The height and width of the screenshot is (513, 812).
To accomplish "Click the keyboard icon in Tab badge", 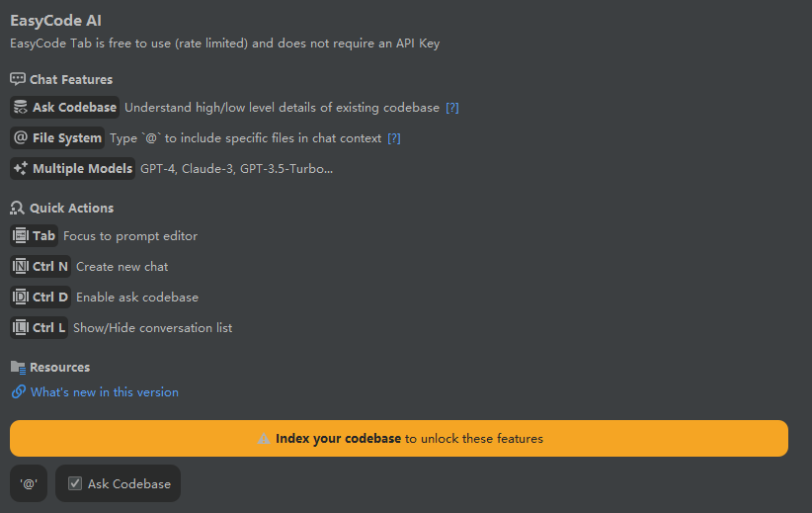I will tap(21, 236).
